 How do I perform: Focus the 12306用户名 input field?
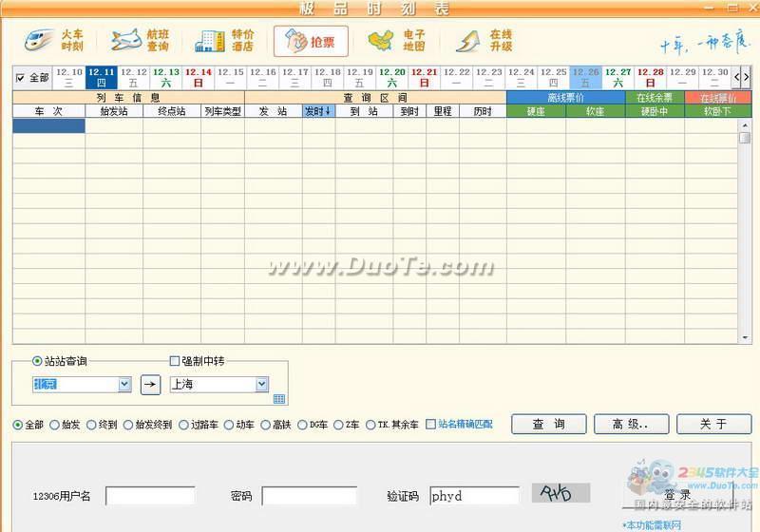pos(150,496)
